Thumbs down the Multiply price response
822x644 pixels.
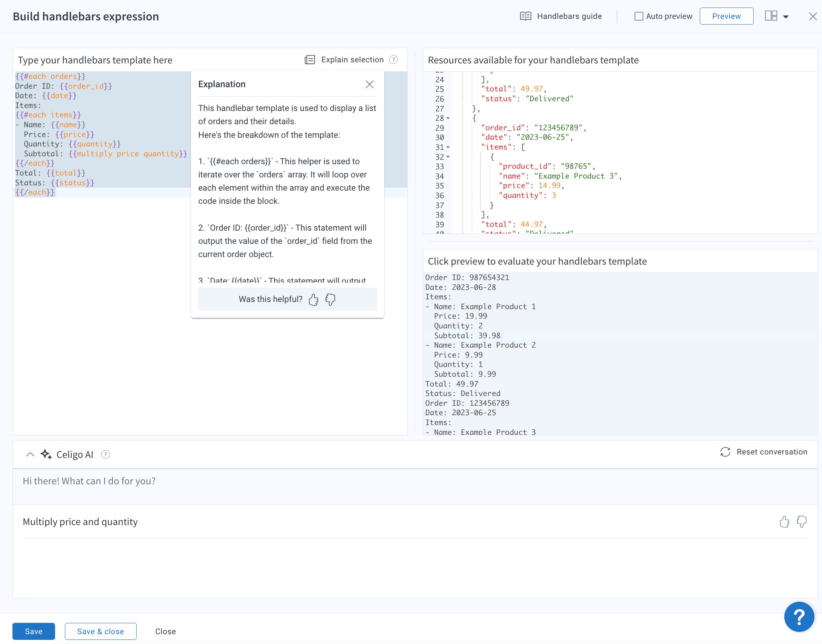801,522
